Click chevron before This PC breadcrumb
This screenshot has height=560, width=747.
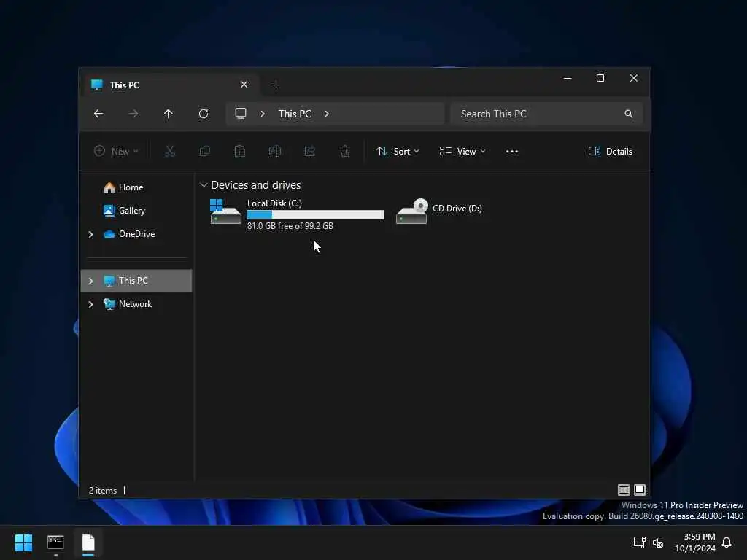click(x=263, y=114)
